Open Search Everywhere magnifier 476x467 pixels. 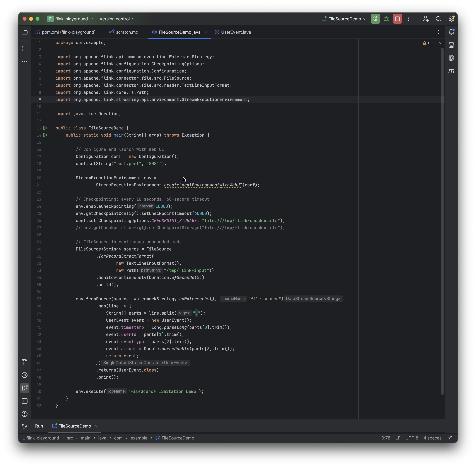(438, 19)
